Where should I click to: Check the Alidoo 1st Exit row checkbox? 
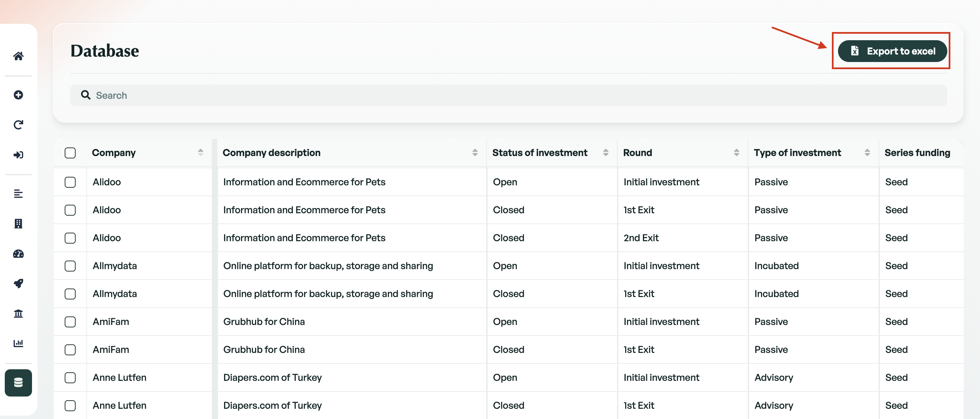[70, 210]
